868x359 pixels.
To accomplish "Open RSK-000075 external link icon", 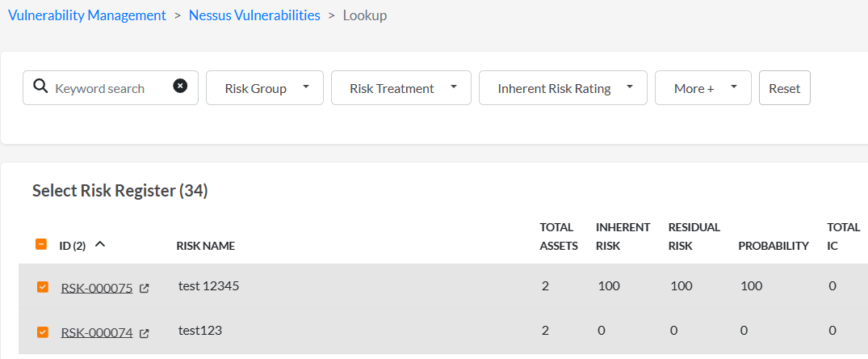I will 144,288.
